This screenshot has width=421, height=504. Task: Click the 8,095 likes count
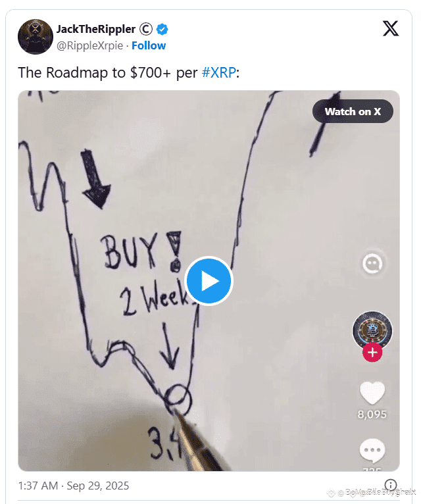[x=372, y=415]
